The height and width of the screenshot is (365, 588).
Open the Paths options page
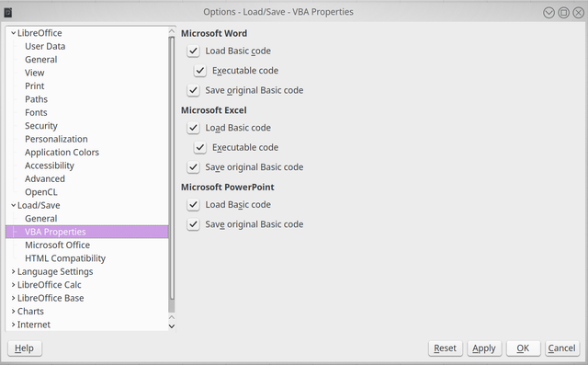(x=36, y=99)
